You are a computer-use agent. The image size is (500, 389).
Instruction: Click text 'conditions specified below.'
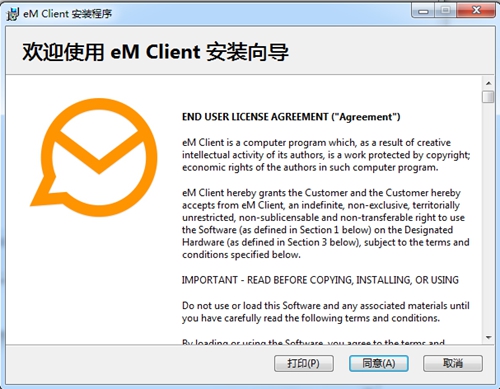(241, 255)
